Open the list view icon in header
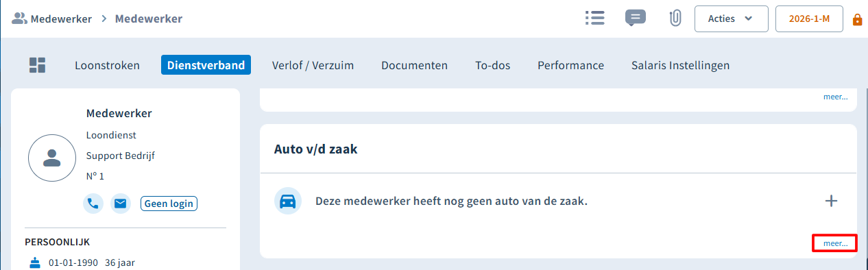 594,19
